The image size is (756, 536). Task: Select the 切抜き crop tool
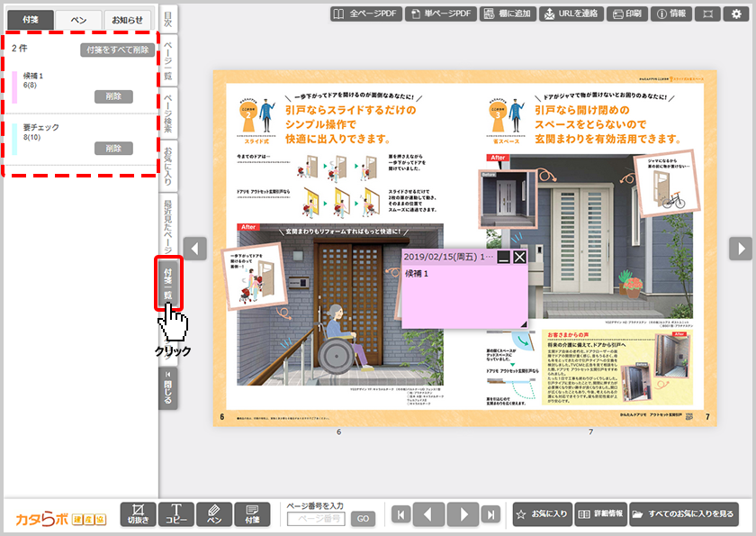click(x=137, y=514)
